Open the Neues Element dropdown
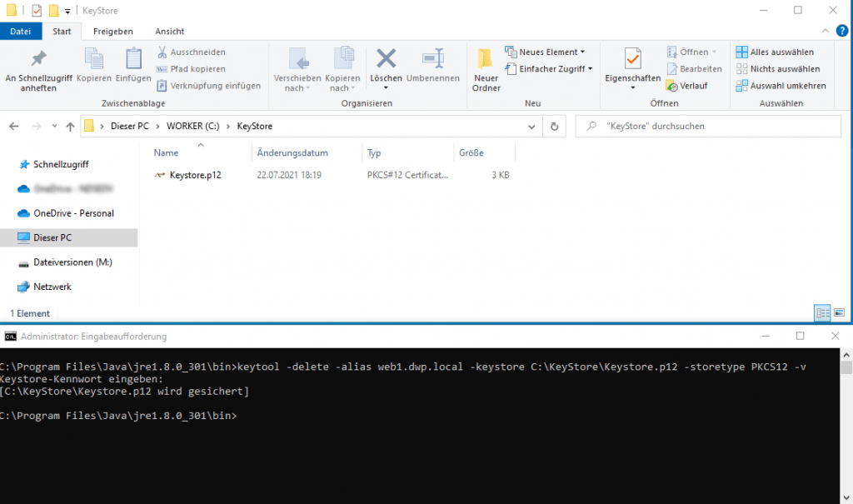Viewport: 853px width, 504px height. point(546,52)
